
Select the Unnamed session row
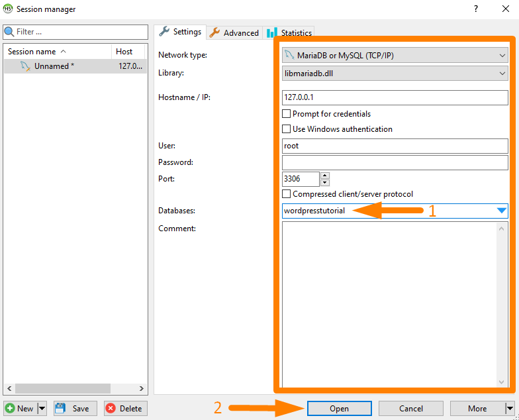tap(75, 66)
